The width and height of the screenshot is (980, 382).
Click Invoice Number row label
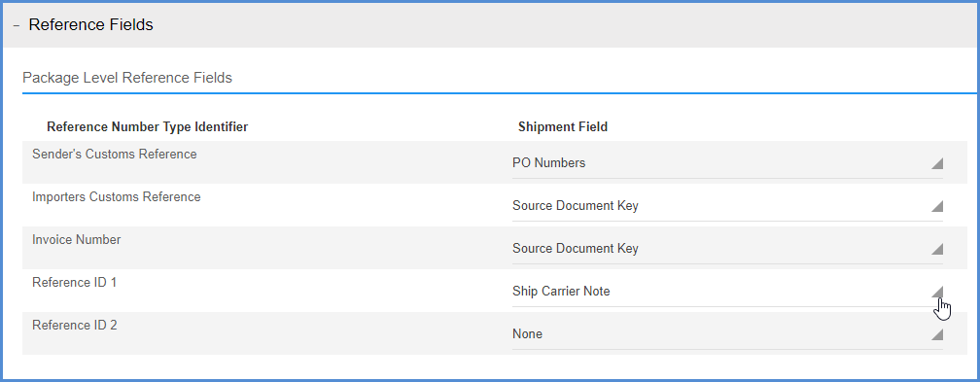(76, 239)
